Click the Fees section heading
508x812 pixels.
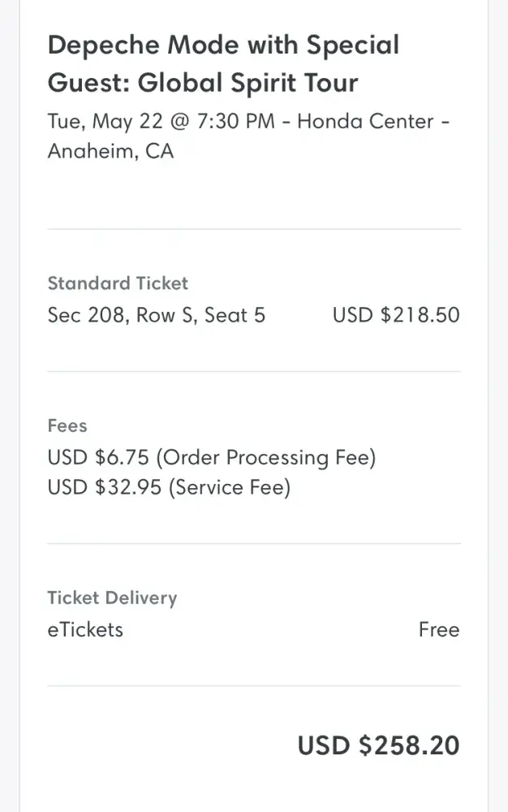pyautogui.click(x=67, y=425)
